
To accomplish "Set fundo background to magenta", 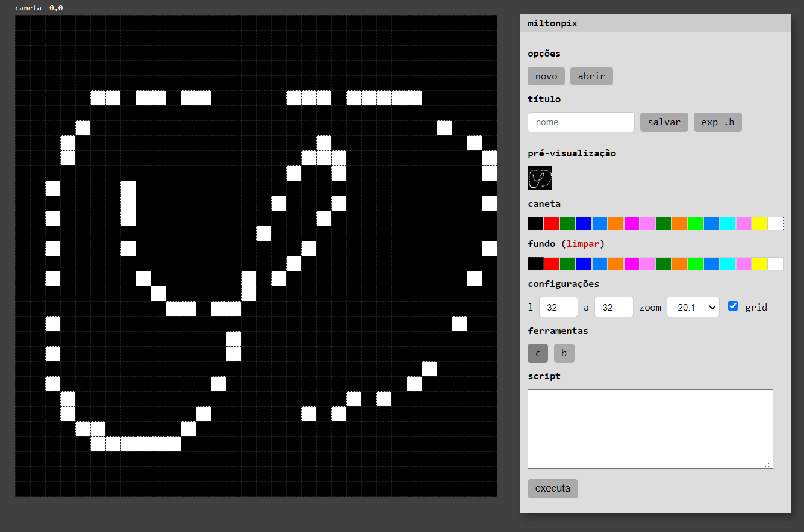I will pyautogui.click(x=632, y=264).
